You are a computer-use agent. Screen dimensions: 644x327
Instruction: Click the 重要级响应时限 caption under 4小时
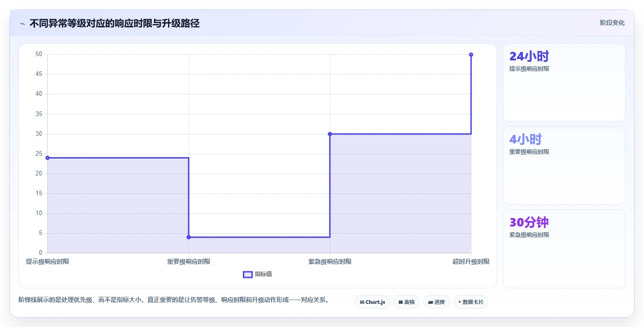[529, 152]
